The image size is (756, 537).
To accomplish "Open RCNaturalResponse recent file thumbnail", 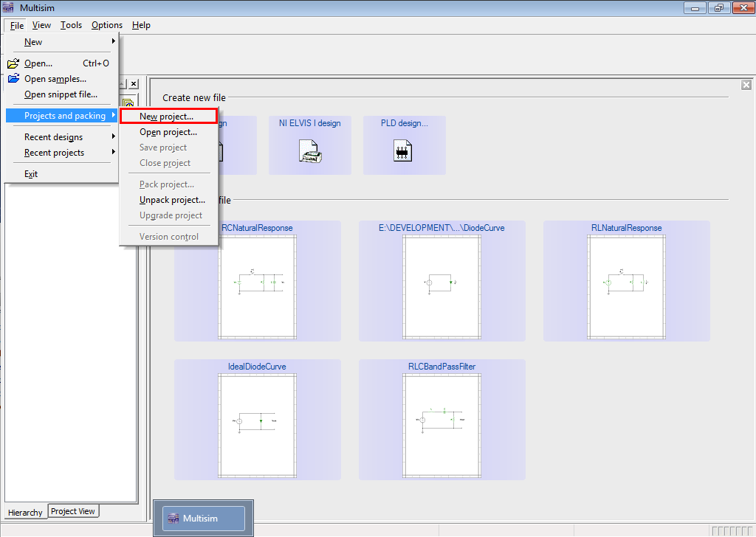I will [x=258, y=287].
